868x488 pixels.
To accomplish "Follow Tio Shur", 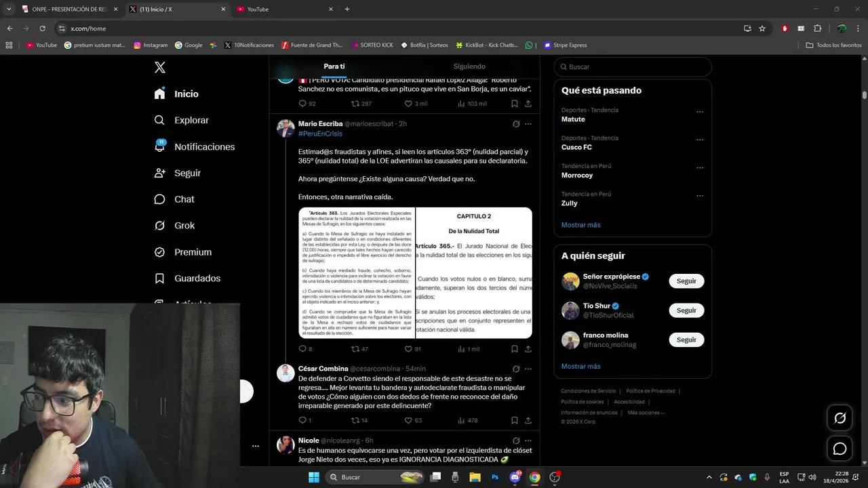I will click(x=686, y=310).
